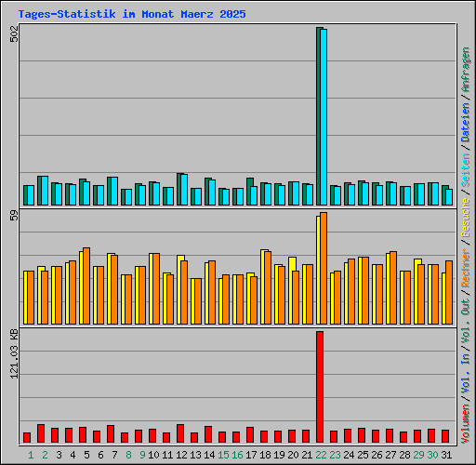Select day label 13 on the x-axis
Image resolution: width=476 pixels, height=465 pixels.
pyautogui.click(x=195, y=455)
